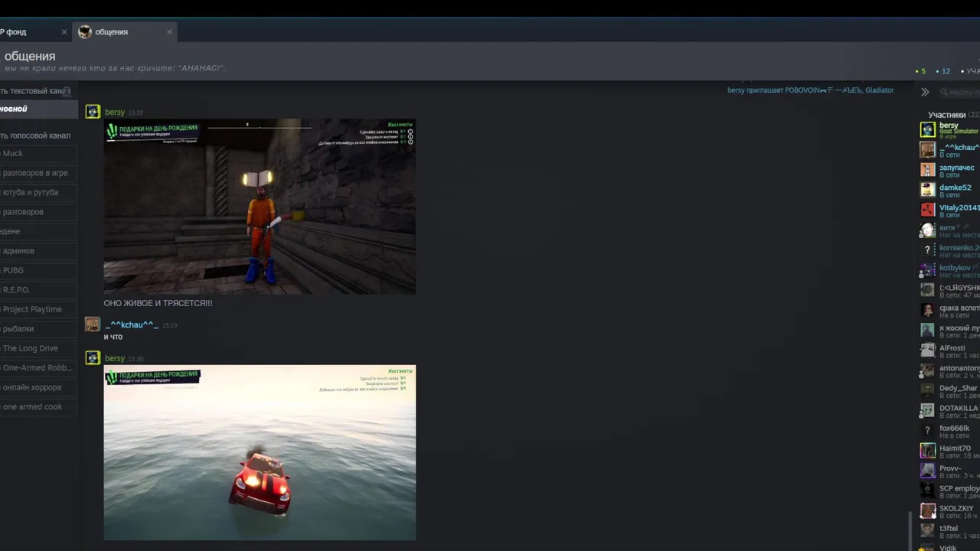Close the 'общения' chat tab

(x=169, y=32)
